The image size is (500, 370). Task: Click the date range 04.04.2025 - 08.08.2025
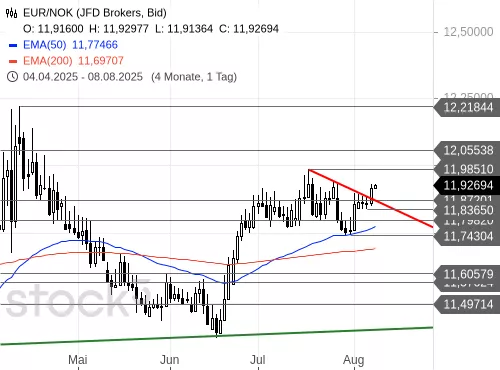(83, 77)
